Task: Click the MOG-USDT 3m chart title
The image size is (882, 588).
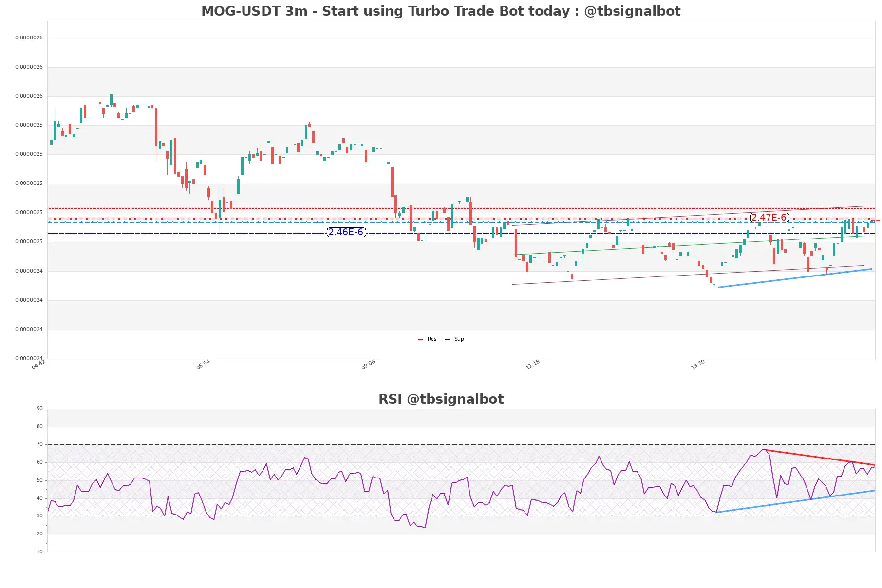Action: tap(441, 11)
